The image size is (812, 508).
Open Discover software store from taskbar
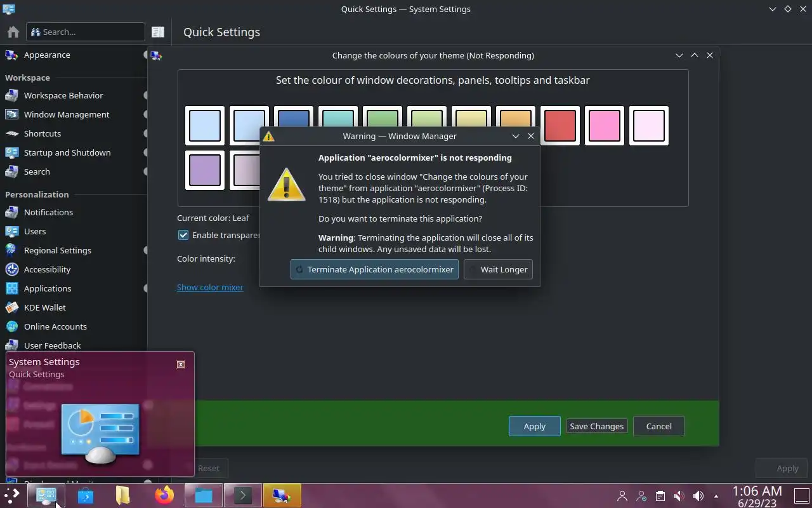point(86,495)
